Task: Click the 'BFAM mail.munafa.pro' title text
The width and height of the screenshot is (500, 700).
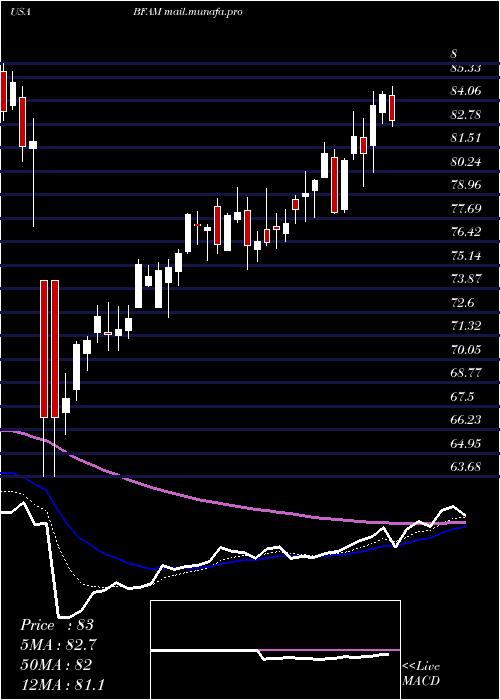Action: coord(188,12)
